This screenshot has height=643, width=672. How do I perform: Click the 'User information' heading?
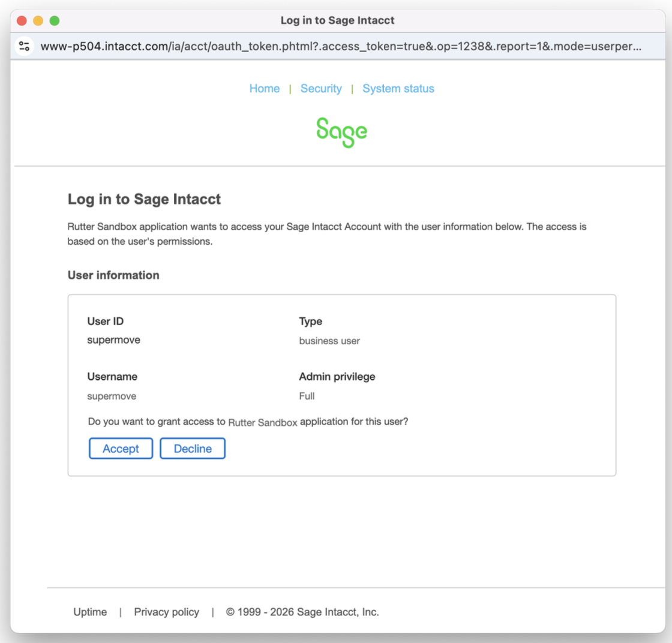click(x=113, y=275)
